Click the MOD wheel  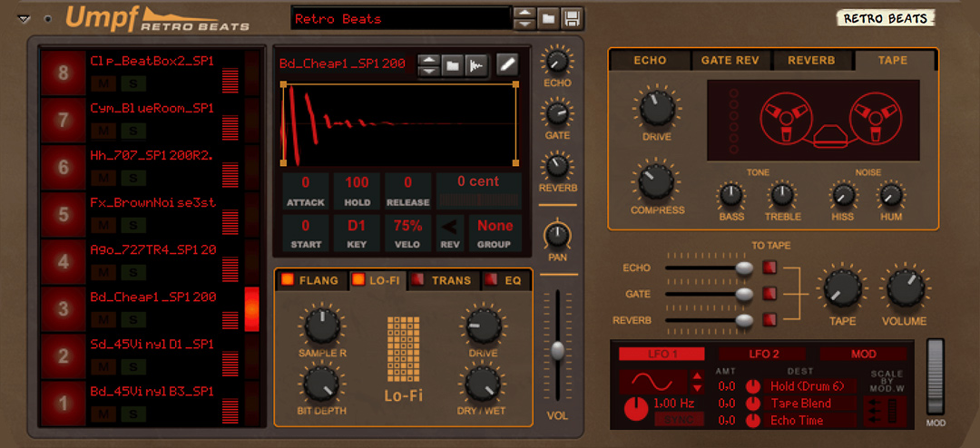coord(936,377)
